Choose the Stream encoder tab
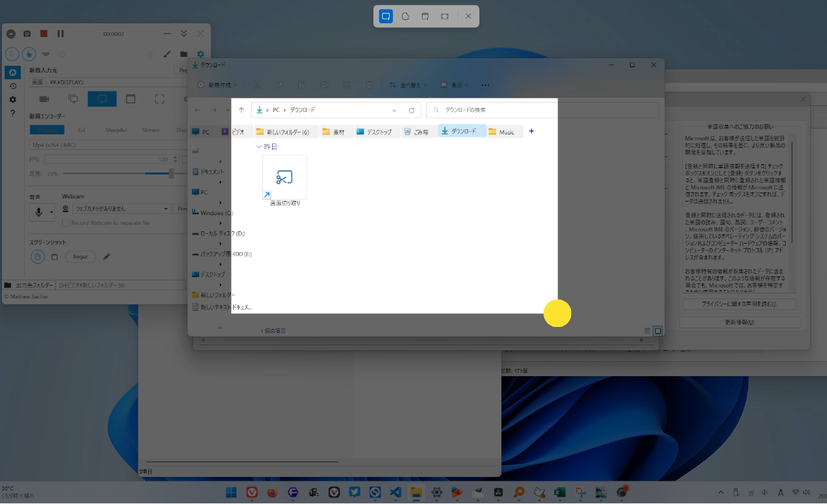This screenshot has width=827, height=504. coord(151,130)
